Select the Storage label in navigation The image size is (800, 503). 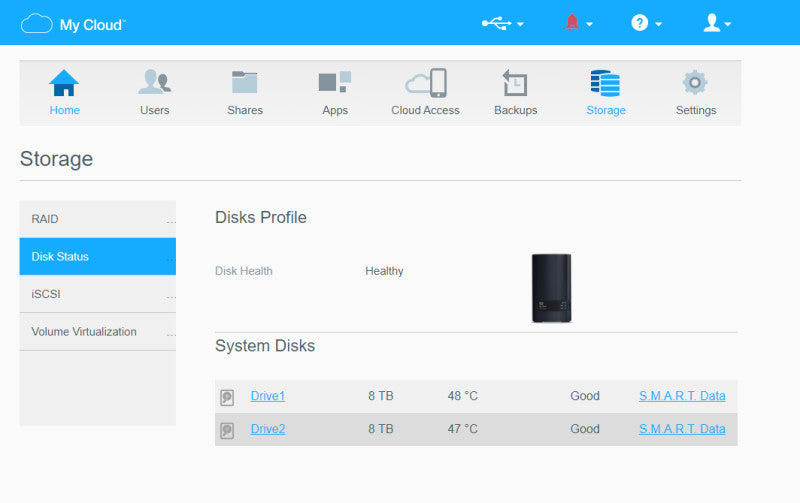[606, 110]
